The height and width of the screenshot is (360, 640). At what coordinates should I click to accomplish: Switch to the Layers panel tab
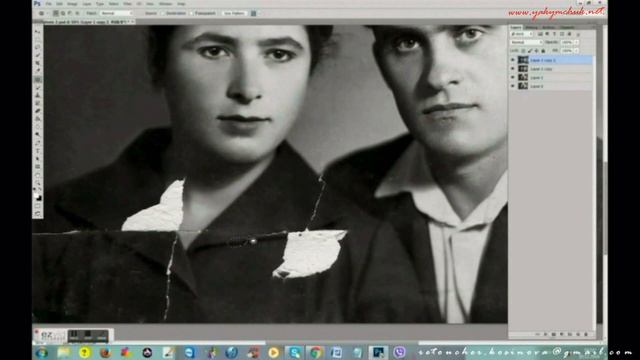coord(516,27)
